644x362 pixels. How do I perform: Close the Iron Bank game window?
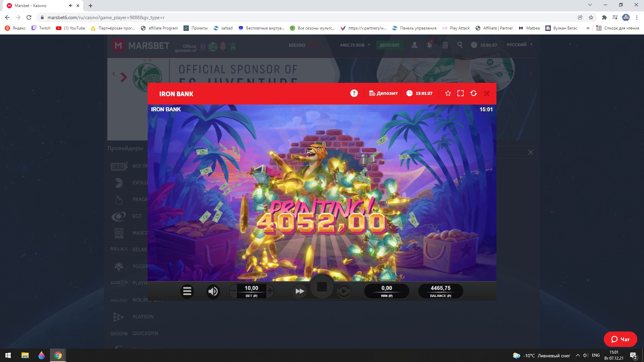[487, 94]
